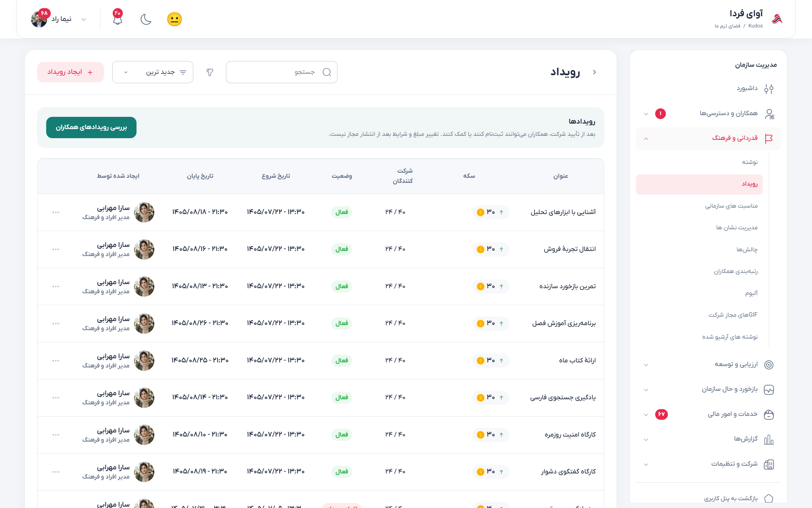Open more options for ارائهٔ کتاب ماه row
Image resolution: width=812 pixels, height=508 pixels.
(x=56, y=361)
